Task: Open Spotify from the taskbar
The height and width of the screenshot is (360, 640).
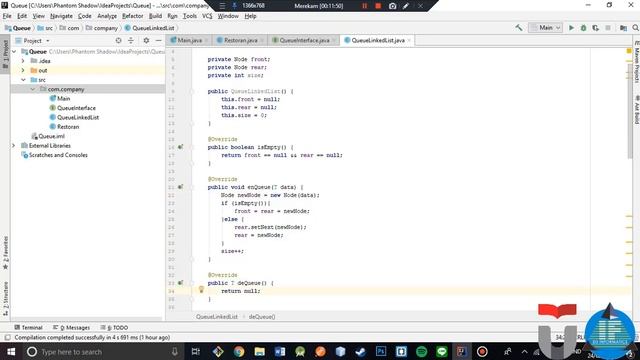Action: [422, 351]
